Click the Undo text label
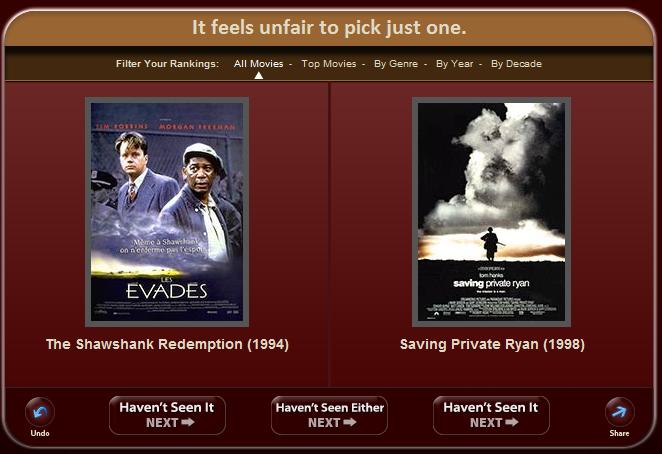Screen dimensions: 662x454 tap(40, 433)
